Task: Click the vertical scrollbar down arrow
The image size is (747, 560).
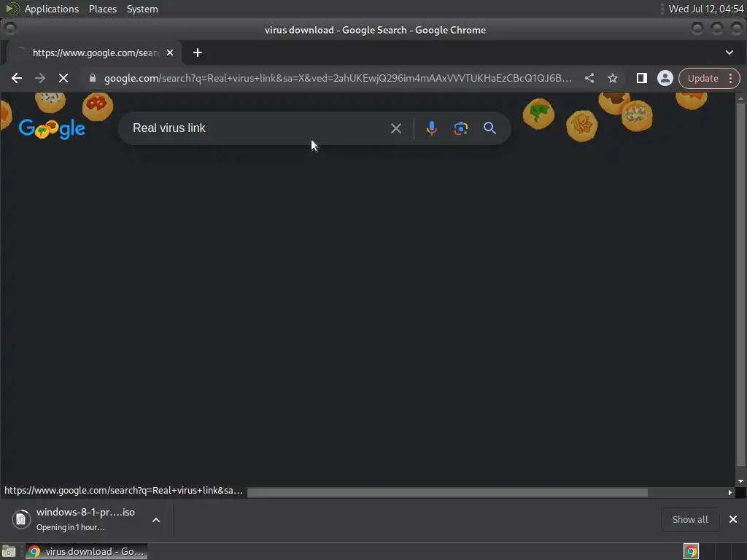Action: point(741,481)
